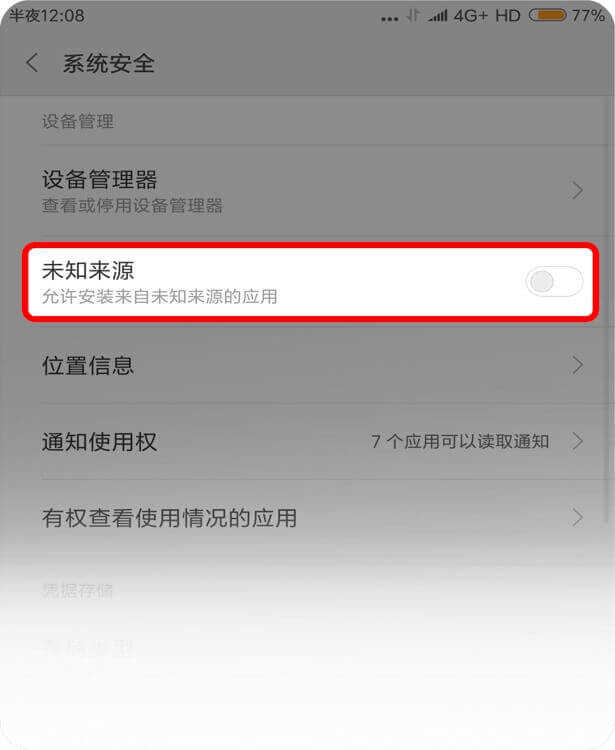
Task: Tap the battery icon in status bar
Action: coord(548,16)
